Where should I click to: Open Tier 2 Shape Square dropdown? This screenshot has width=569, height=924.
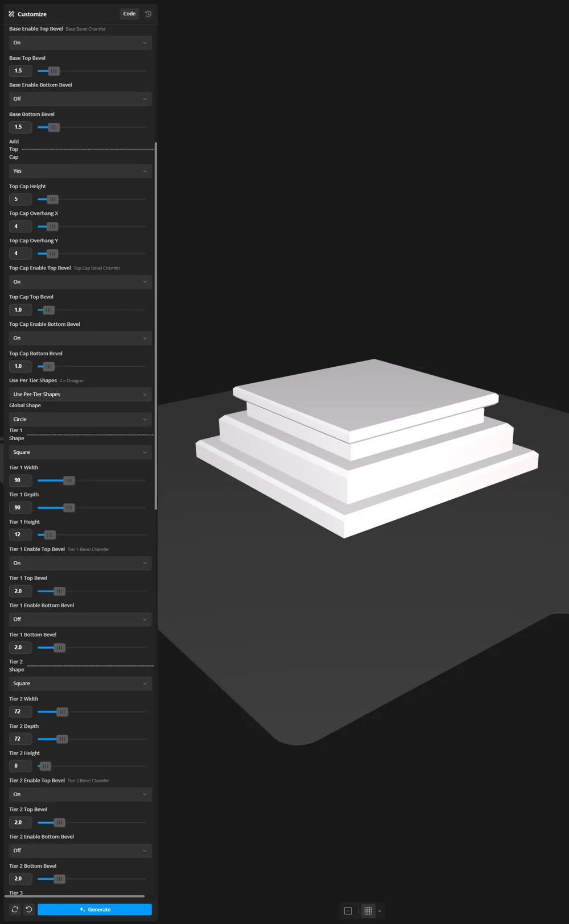tap(80, 683)
